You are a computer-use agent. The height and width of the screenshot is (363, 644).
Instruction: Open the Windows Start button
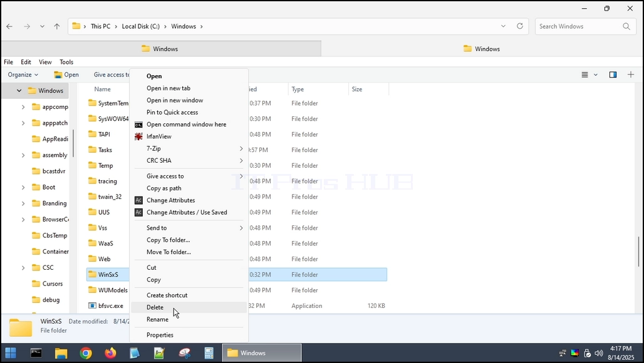tap(11, 353)
